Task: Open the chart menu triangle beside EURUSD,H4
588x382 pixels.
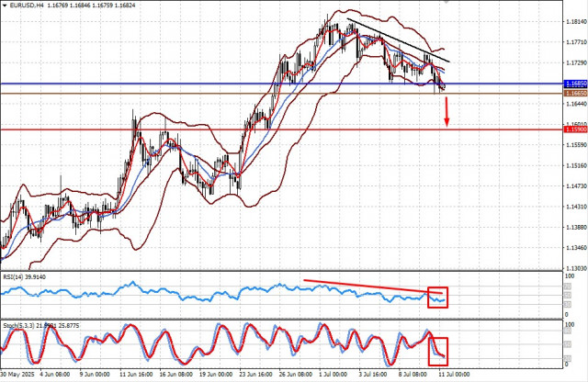Action: point(4,6)
